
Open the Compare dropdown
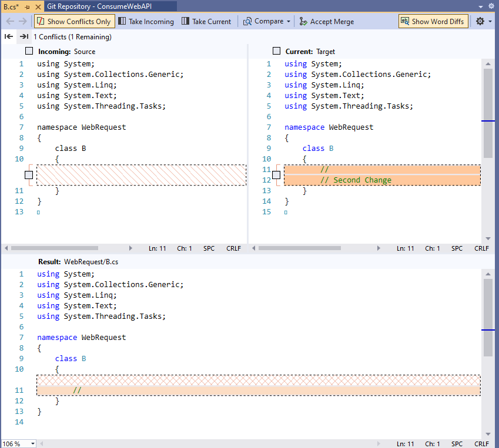267,22
